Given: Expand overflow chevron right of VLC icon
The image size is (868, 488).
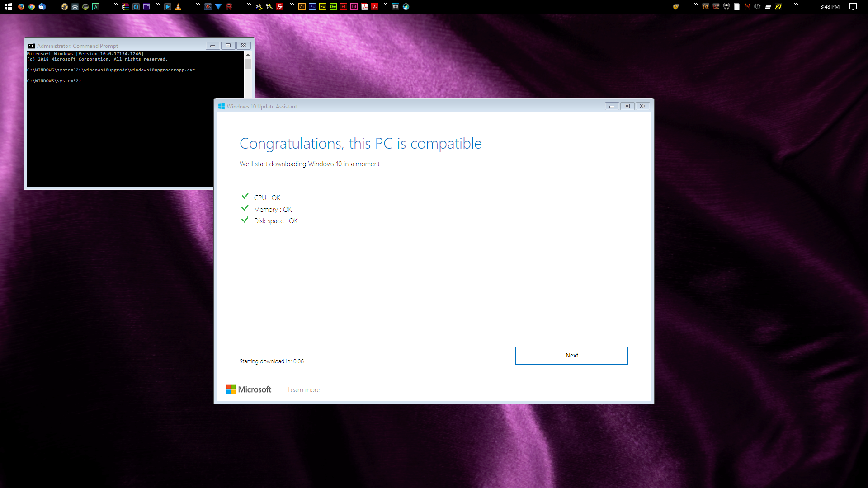Looking at the screenshot, I should [x=198, y=5].
